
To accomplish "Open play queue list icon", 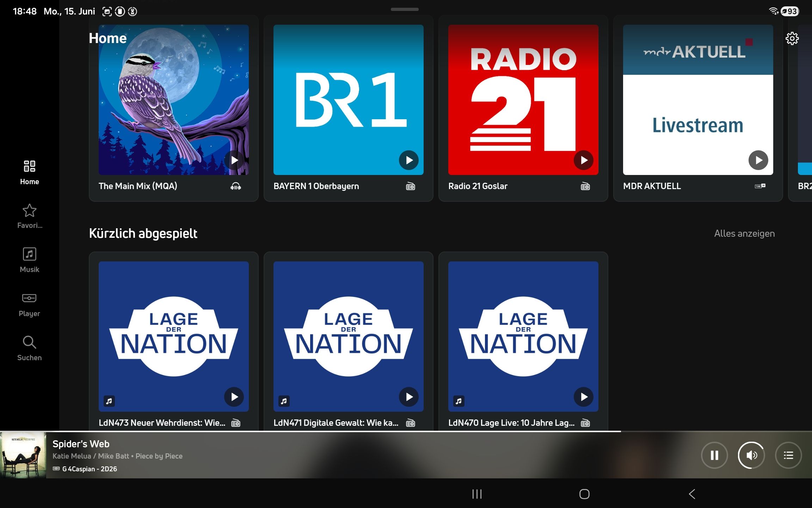I will (x=788, y=455).
